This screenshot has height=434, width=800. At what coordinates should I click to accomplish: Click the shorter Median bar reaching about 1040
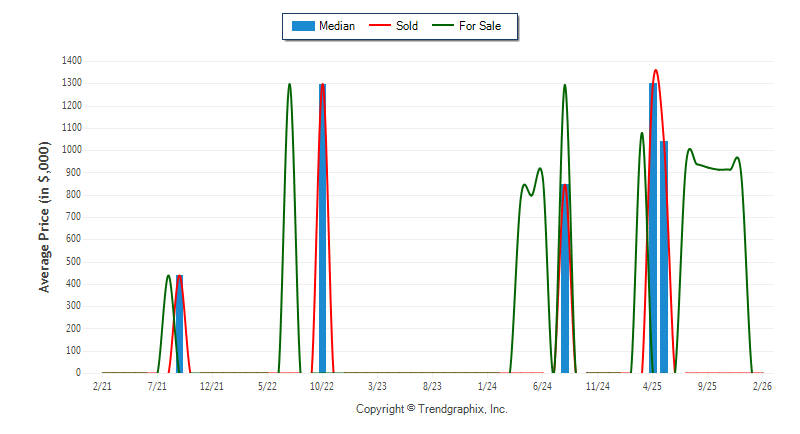(664, 260)
